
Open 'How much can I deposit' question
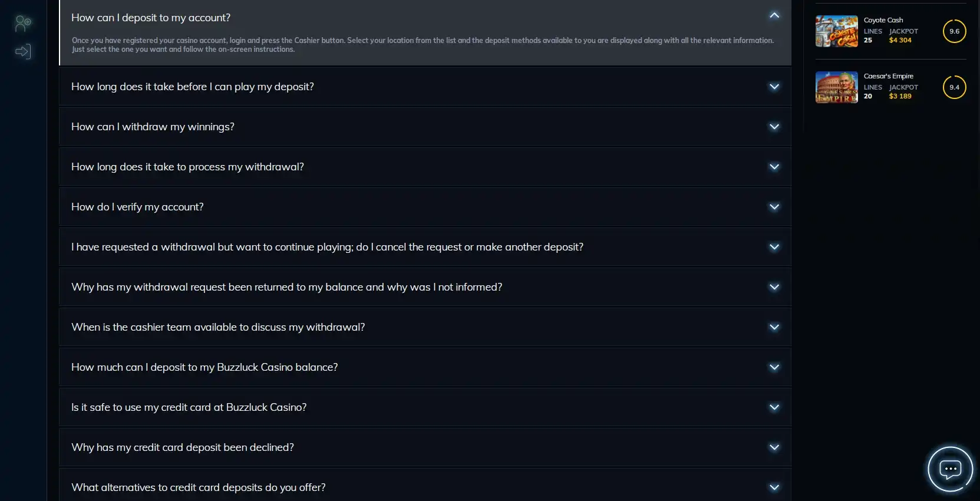pyautogui.click(x=204, y=367)
